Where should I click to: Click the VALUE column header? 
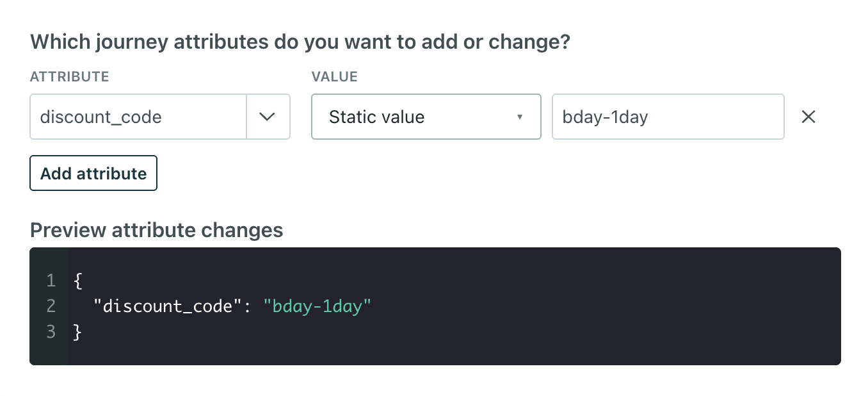click(334, 76)
